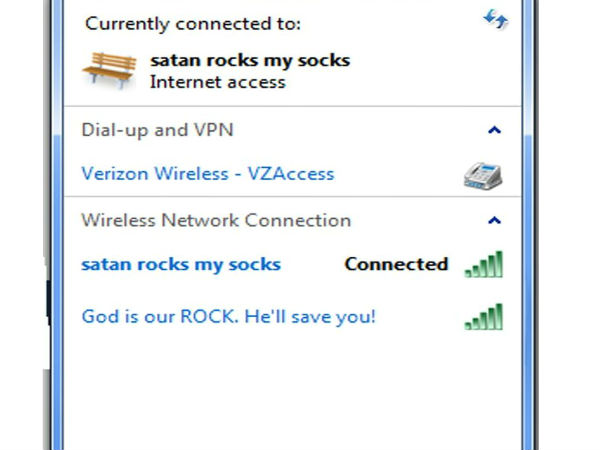Collapse the Dial-up and VPN section
This screenshot has width=600, height=450.
point(494,130)
